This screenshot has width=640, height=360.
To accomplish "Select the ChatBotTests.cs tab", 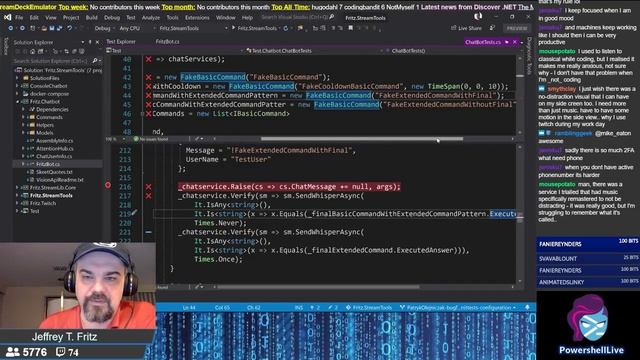I will [x=483, y=42].
